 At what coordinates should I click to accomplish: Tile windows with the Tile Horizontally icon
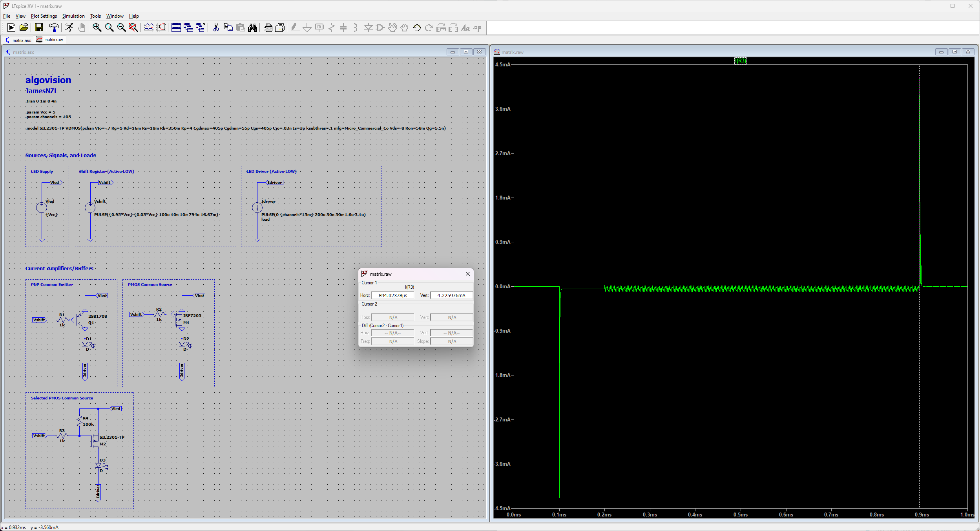pyautogui.click(x=176, y=27)
